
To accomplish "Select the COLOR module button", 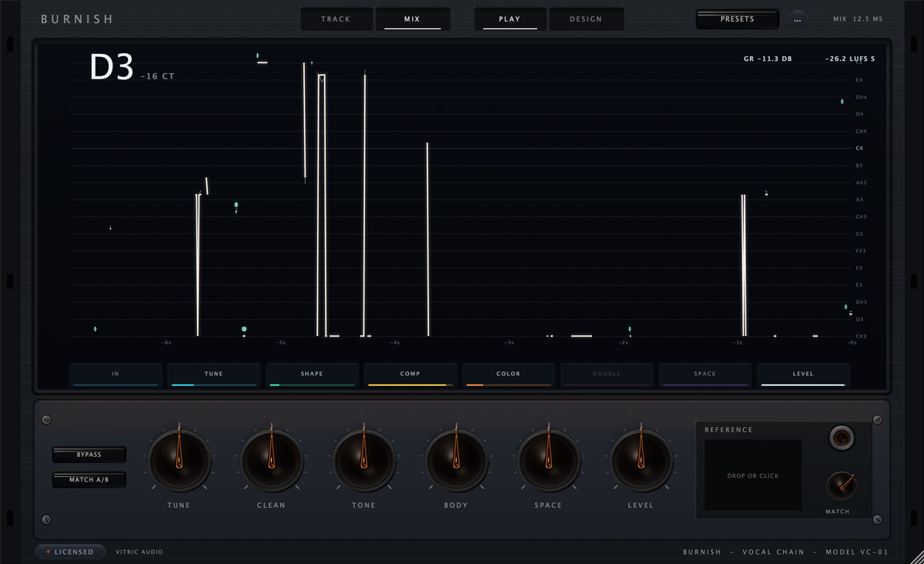I will pyautogui.click(x=508, y=374).
